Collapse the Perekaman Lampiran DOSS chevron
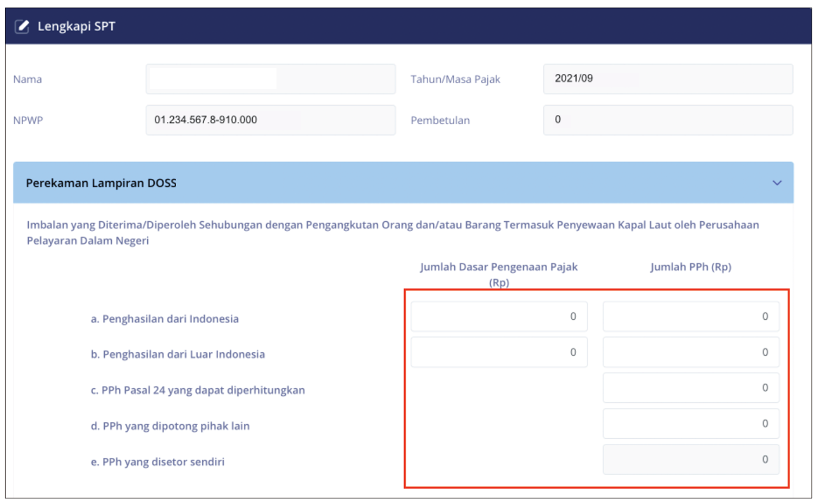The height and width of the screenshot is (504, 824). 777,183
